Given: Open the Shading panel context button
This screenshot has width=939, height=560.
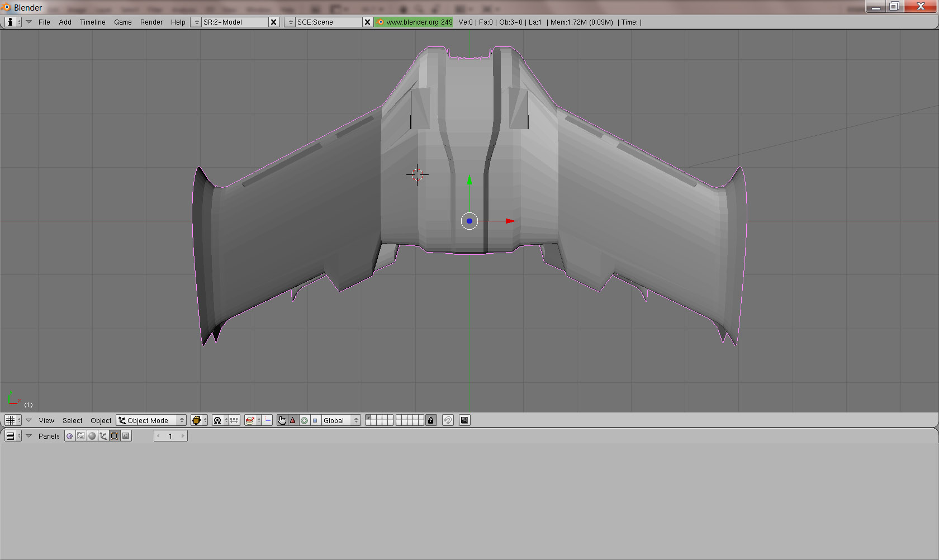Looking at the screenshot, I should click(92, 436).
